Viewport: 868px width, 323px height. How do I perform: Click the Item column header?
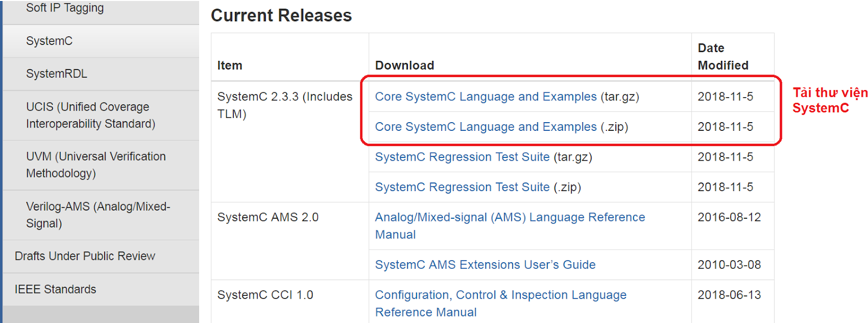pos(229,66)
